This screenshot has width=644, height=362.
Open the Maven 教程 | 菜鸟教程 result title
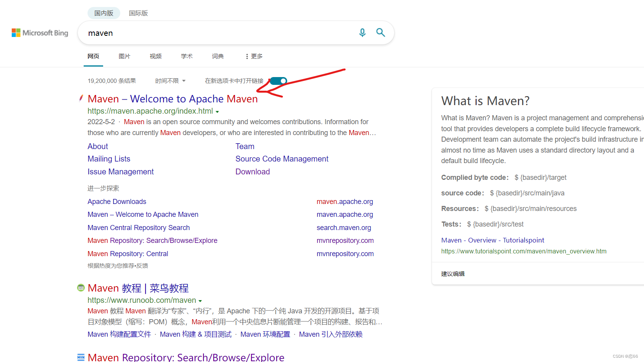[x=138, y=288]
